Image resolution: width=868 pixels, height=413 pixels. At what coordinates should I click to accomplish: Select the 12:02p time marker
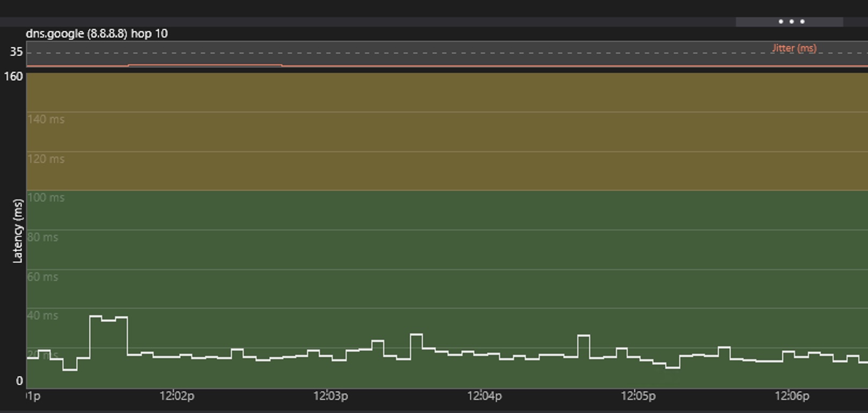176,396
